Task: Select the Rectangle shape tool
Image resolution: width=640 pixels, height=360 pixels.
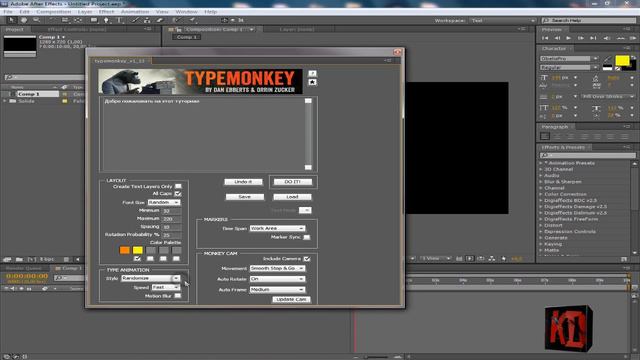Action: click(94, 20)
